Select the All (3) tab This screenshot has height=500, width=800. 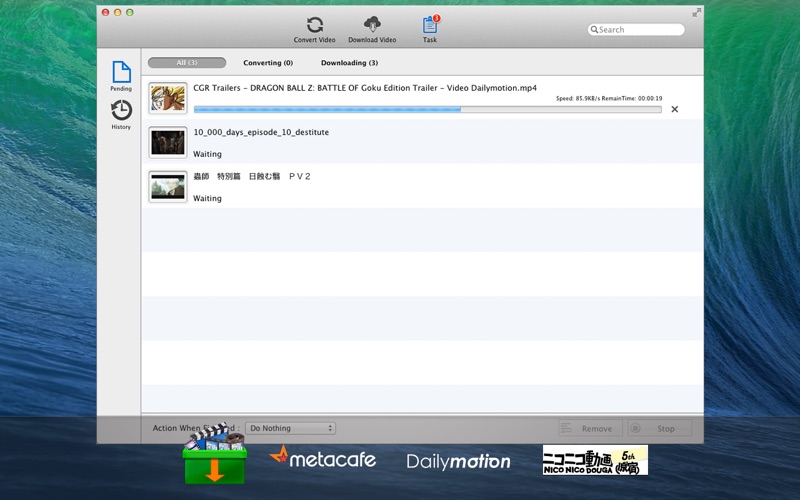[x=187, y=63]
